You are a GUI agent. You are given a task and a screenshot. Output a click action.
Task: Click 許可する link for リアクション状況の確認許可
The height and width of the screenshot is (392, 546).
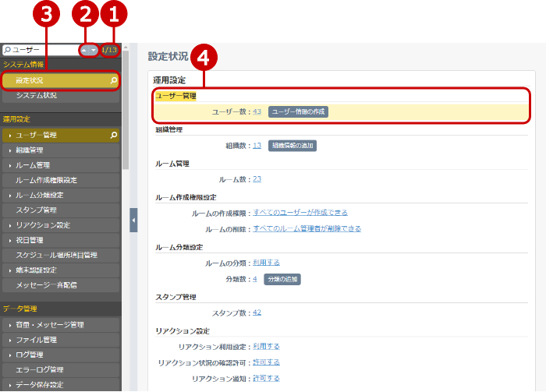tap(267, 362)
